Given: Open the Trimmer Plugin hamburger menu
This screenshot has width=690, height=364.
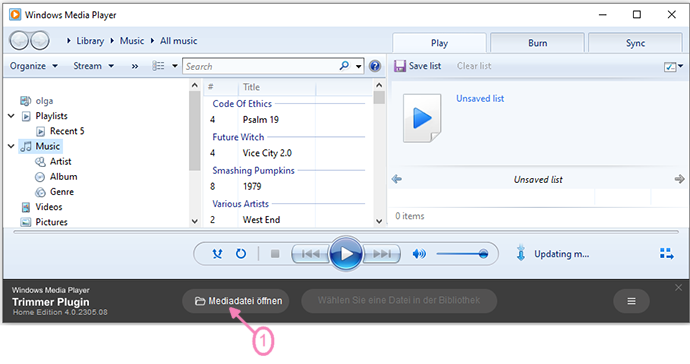Looking at the screenshot, I should (x=631, y=301).
